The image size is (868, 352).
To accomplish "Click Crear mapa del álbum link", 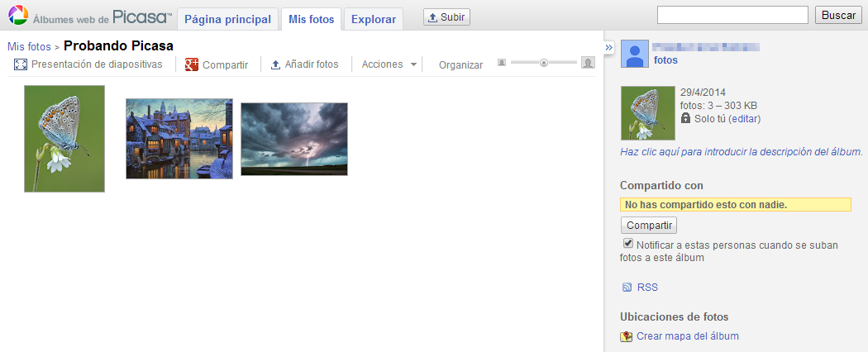I will pos(688,336).
